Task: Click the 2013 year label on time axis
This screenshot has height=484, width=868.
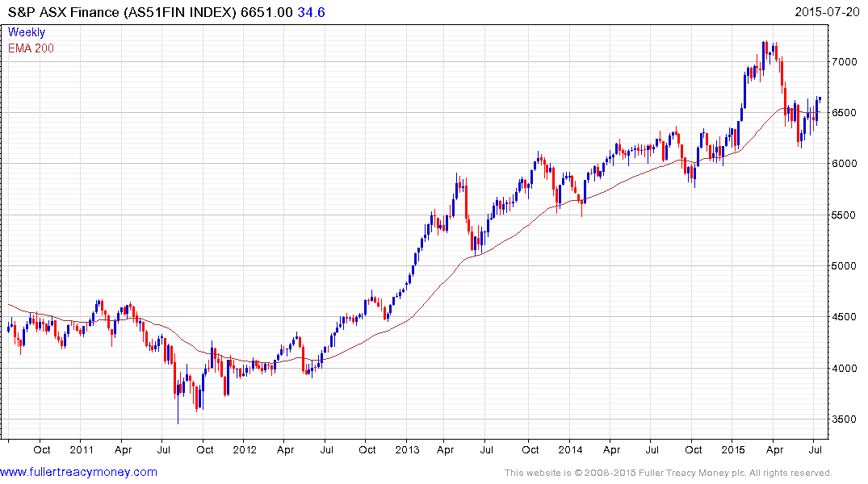Action: [x=407, y=449]
